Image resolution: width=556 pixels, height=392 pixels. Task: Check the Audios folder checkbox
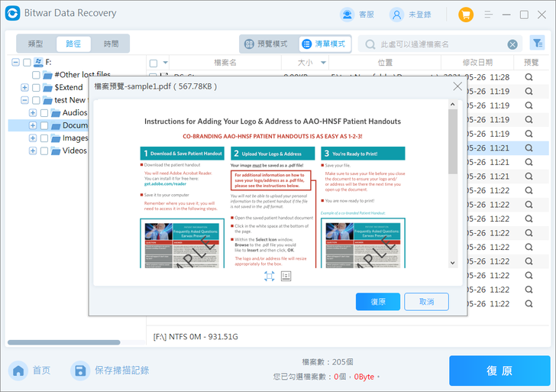(x=44, y=113)
